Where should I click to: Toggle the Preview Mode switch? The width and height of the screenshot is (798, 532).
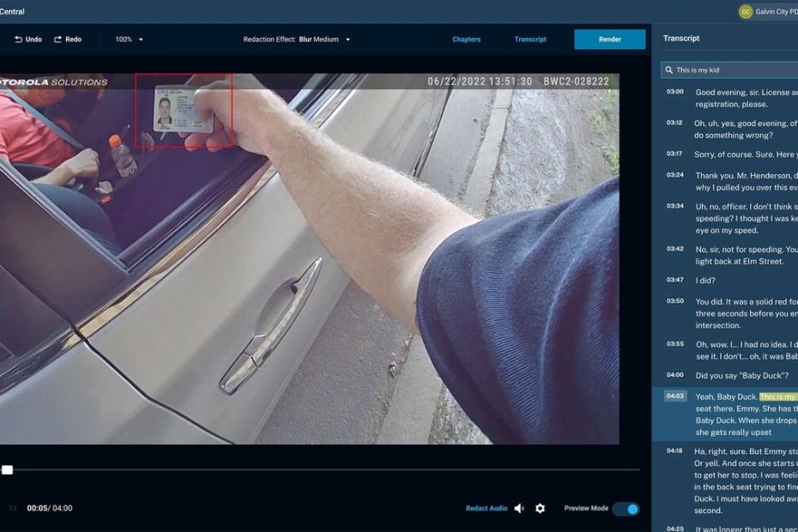[626, 509]
